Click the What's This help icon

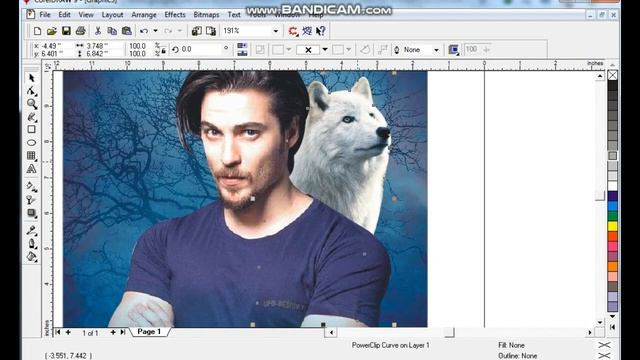point(321,31)
